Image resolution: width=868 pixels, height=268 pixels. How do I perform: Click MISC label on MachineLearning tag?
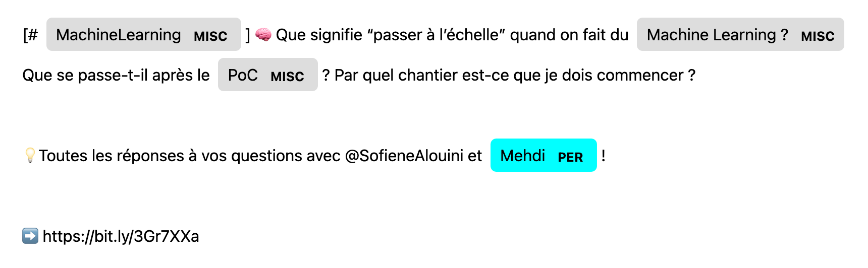coord(210,36)
